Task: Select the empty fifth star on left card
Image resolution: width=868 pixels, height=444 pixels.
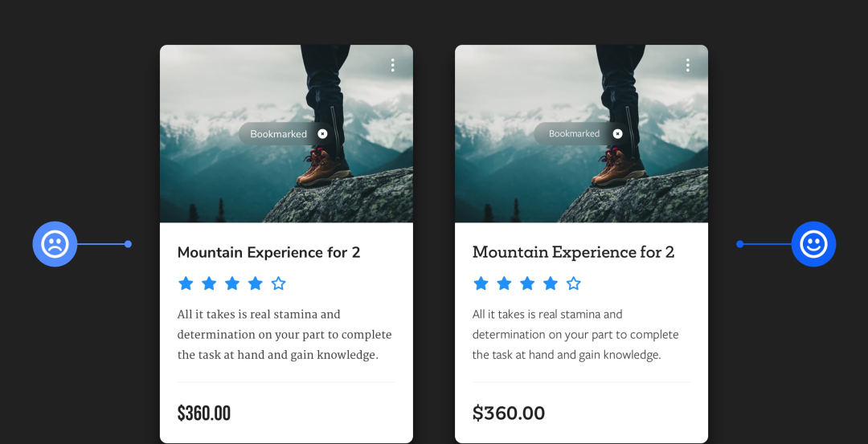Action: [x=278, y=283]
